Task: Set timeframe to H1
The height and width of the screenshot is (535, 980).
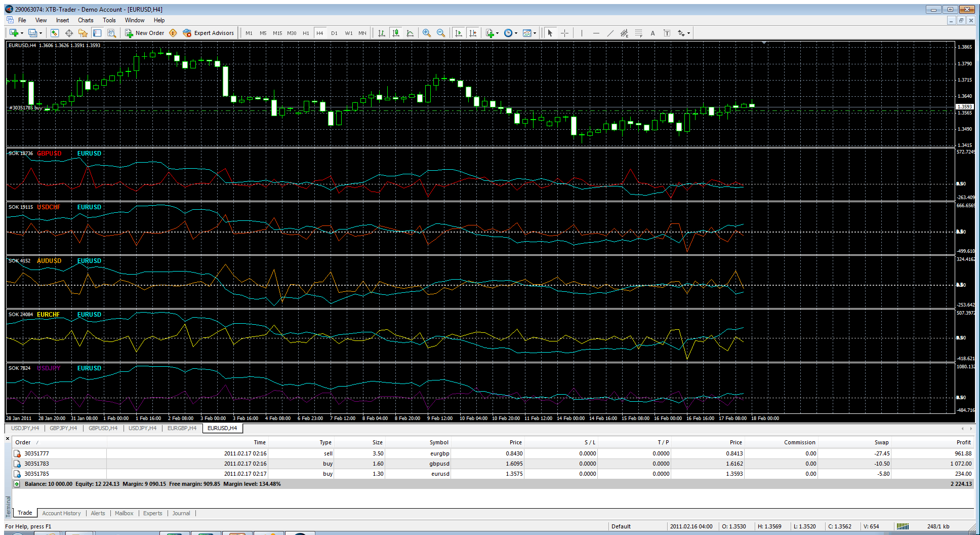Action: [x=306, y=33]
